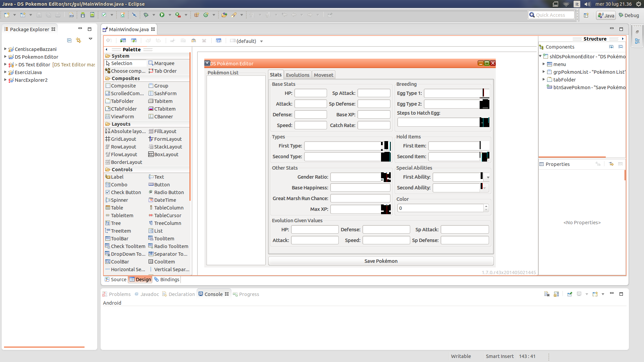This screenshot has width=644, height=362.
Task: Click the Color spinner field showing 0
Action: (x=440, y=208)
